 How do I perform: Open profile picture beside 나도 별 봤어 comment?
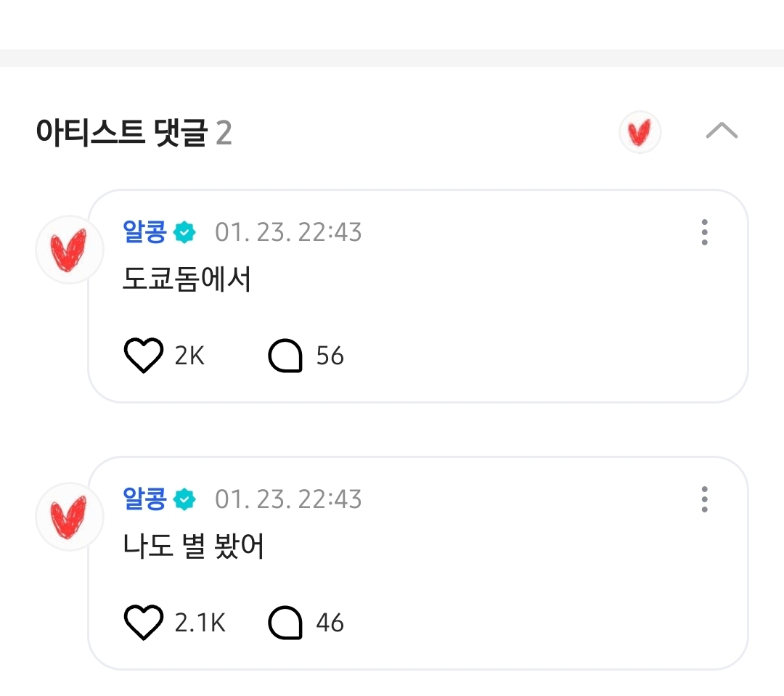coord(70,517)
